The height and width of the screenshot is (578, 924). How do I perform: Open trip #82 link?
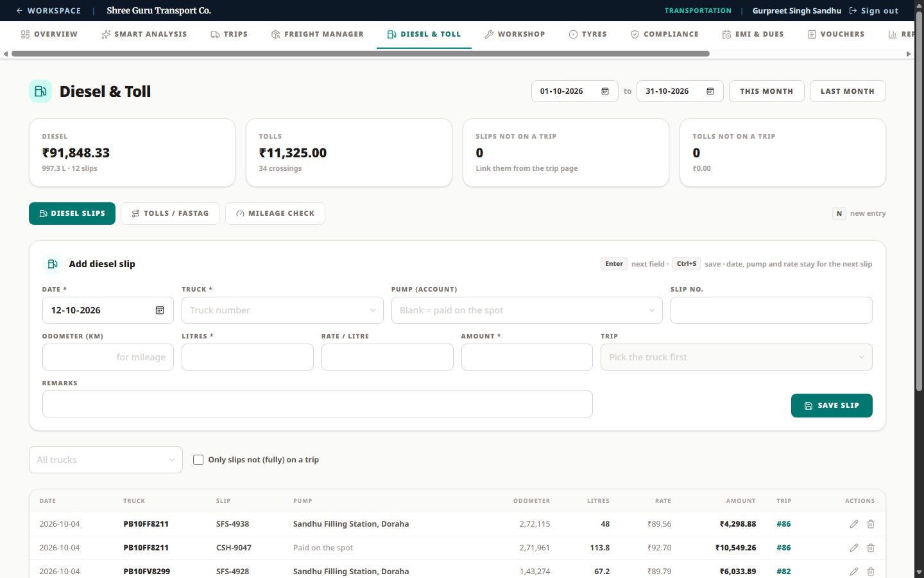(x=783, y=571)
